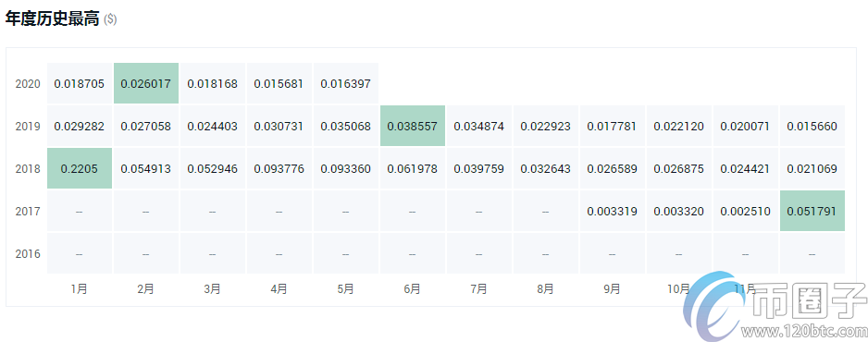Click the value 0.022120
Screen dimensions: 868x342
(678, 127)
